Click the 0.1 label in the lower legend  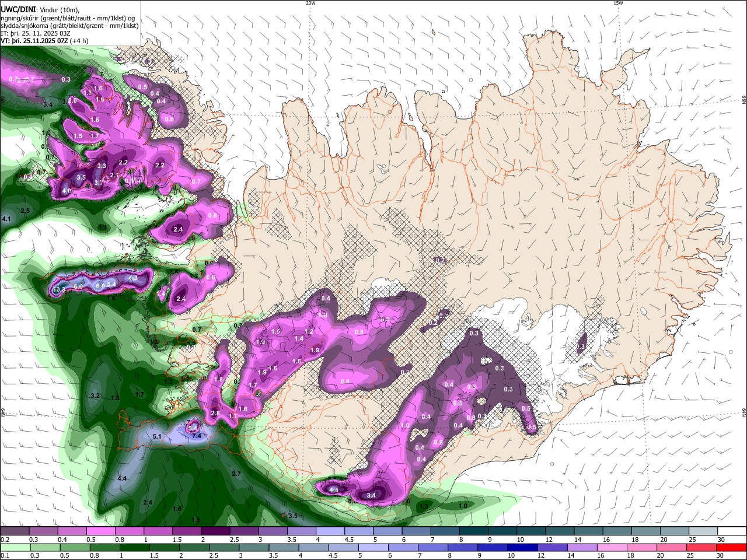[5, 555]
